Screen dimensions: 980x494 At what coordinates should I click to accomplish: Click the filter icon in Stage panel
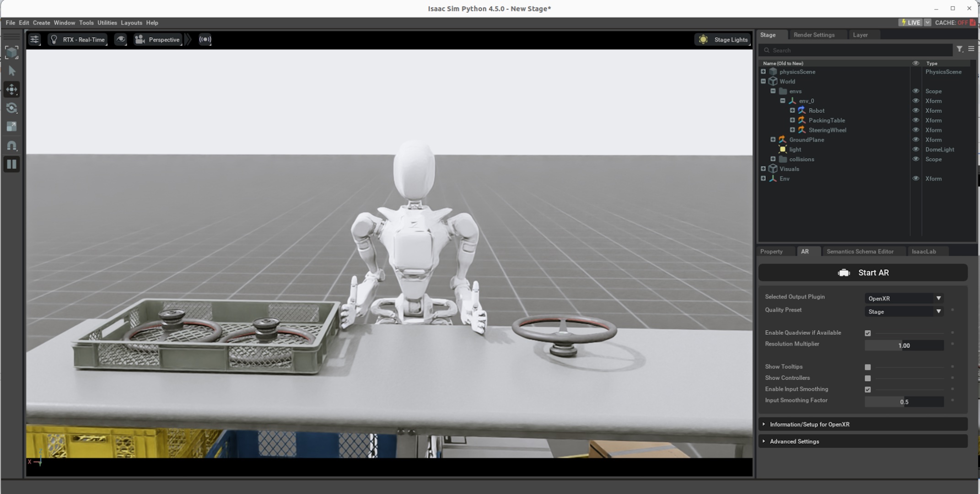pos(959,49)
